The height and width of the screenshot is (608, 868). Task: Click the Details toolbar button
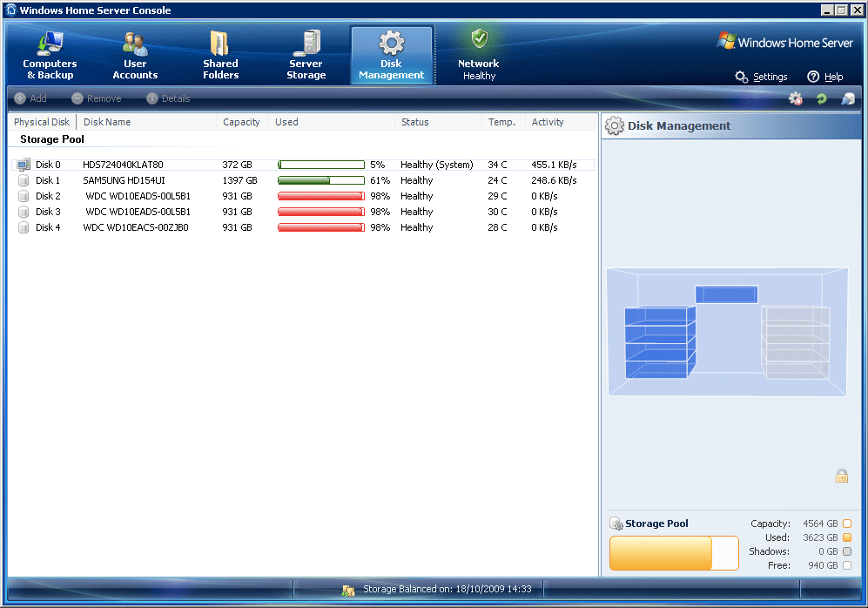168,98
